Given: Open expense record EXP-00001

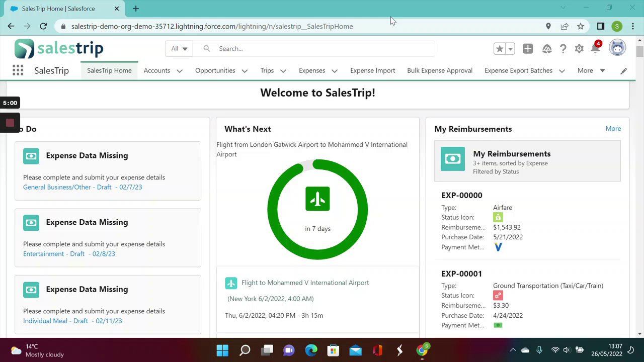Looking at the screenshot, I should coord(462,274).
